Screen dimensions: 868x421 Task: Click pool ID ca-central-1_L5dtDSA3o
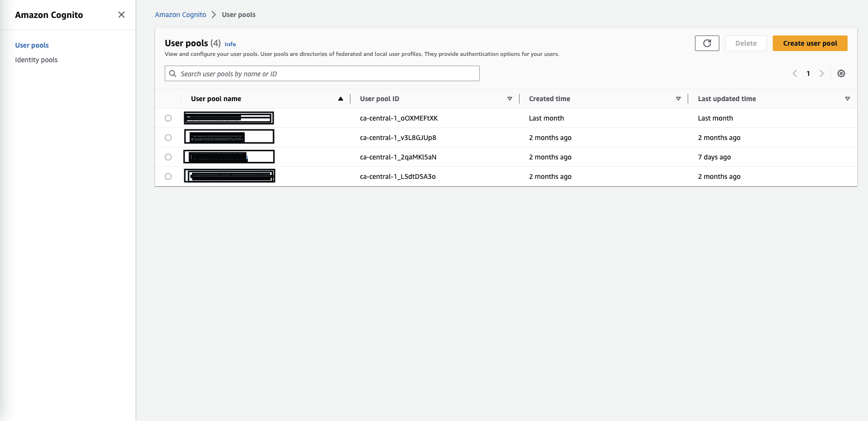pos(398,176)
